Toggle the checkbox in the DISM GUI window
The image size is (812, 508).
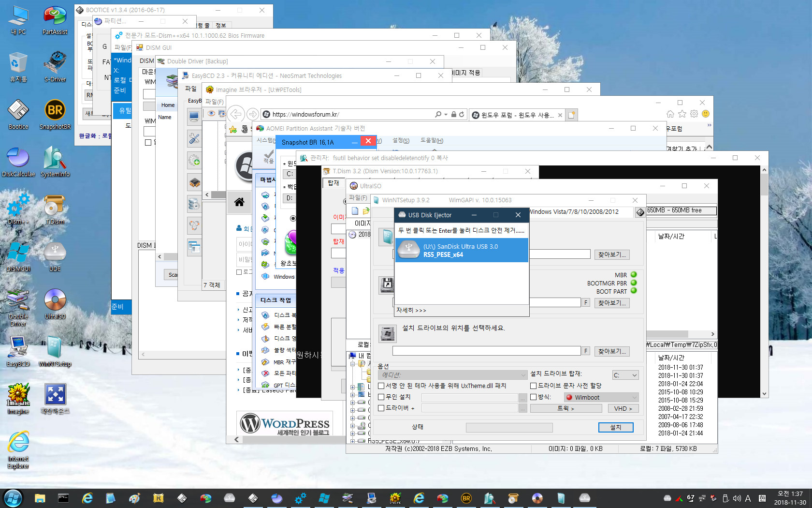(148, 142)
